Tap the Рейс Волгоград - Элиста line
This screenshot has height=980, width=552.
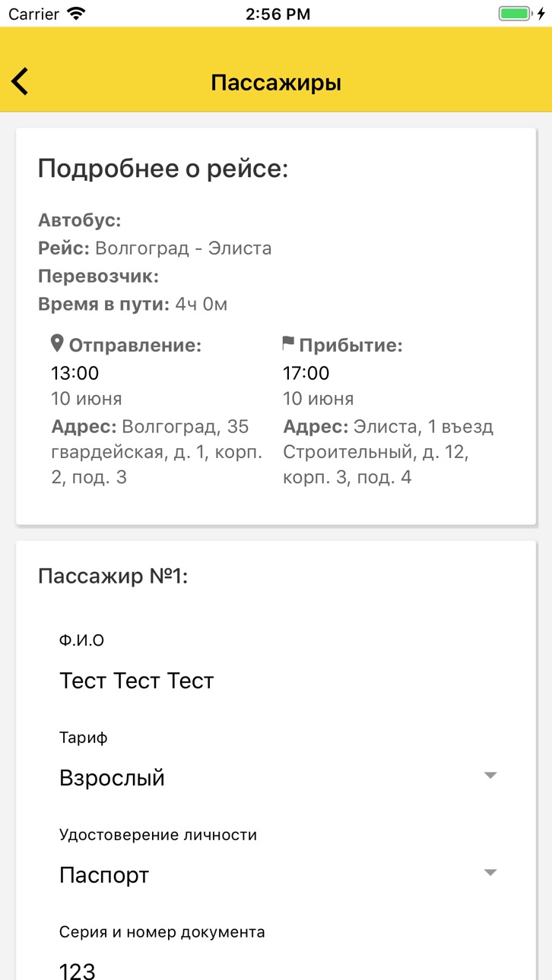pyautogui.click(x=155, y=248)
